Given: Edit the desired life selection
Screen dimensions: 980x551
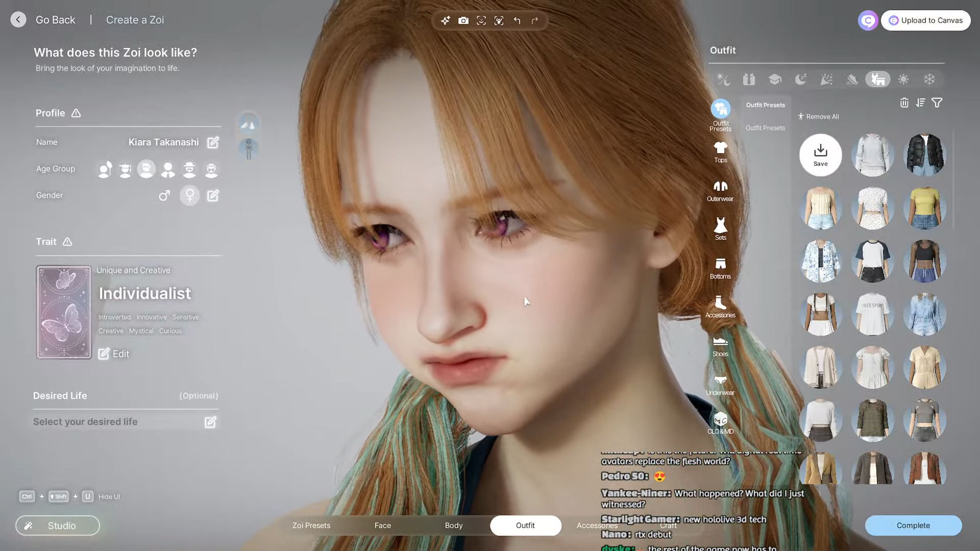Looking at the screenshot, I should click(x=210, y=422).
